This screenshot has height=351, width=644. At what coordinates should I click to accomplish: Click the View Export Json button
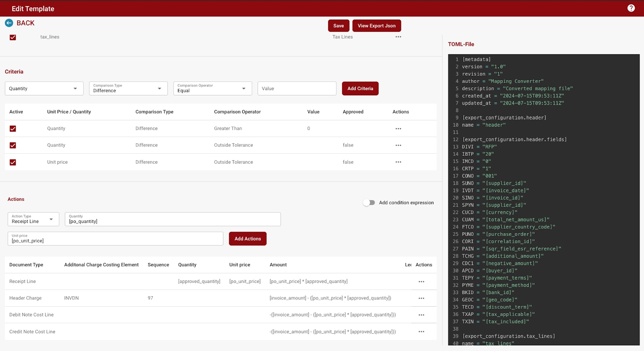(x=376, y=26)
